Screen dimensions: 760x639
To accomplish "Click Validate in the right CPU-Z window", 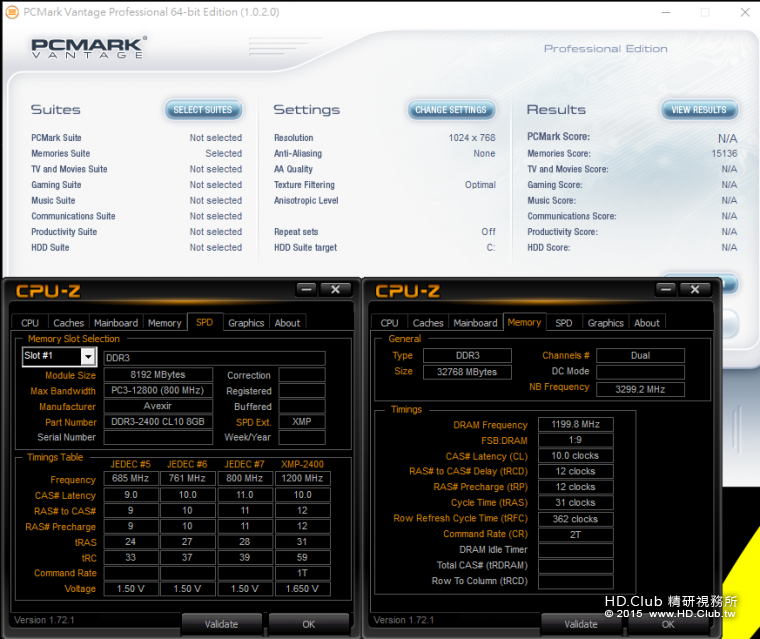I will coord(581,624).
